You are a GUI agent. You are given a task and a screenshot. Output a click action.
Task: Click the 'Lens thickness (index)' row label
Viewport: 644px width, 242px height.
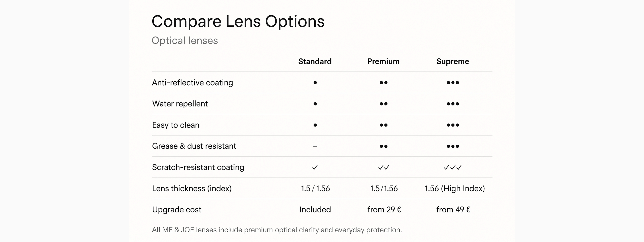click(192, 188)
